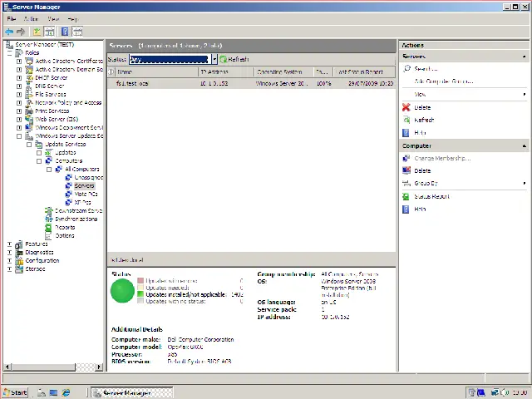Open the View menu
This screenshot has width=532, height=399.
tap(53, 19)
